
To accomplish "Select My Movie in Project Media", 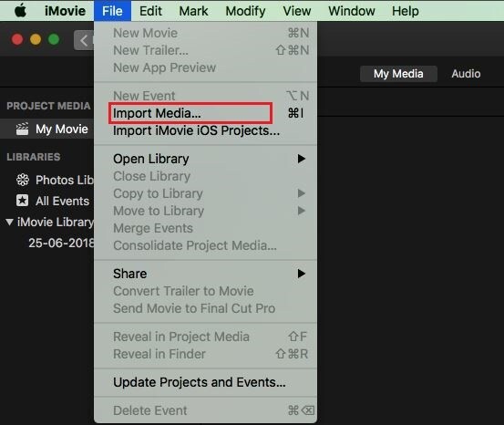I will [x=46, y=129].
